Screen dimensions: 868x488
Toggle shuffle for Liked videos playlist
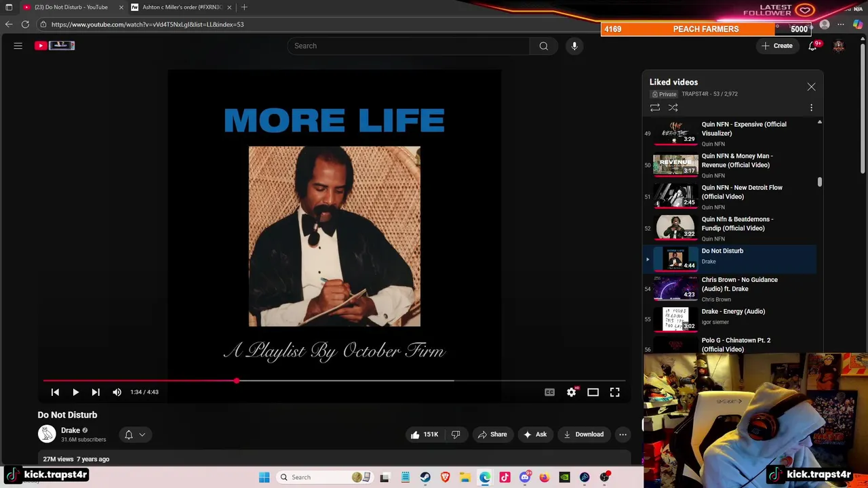pos(673,108)
